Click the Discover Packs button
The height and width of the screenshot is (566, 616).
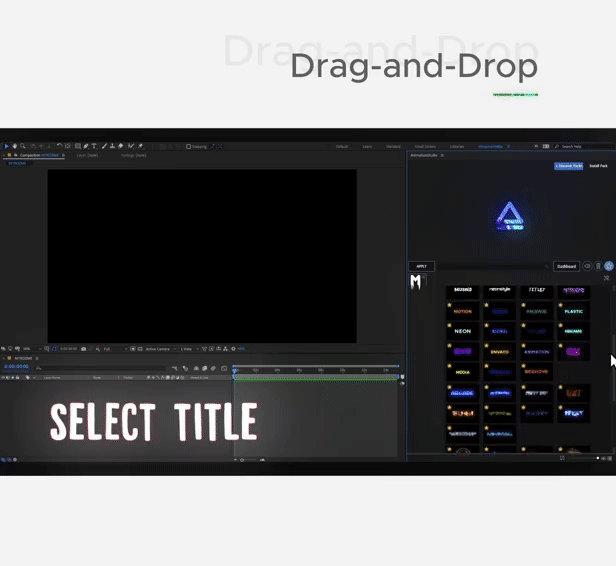(568, 166)
